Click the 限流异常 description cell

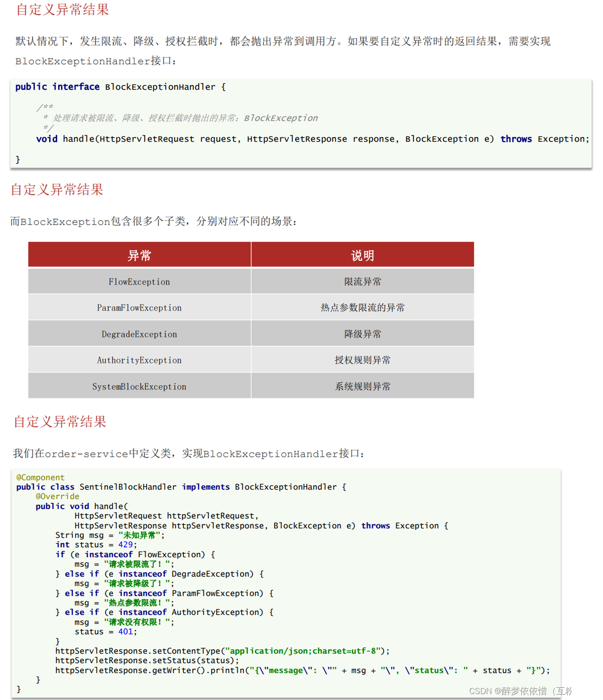pos(363,282)
